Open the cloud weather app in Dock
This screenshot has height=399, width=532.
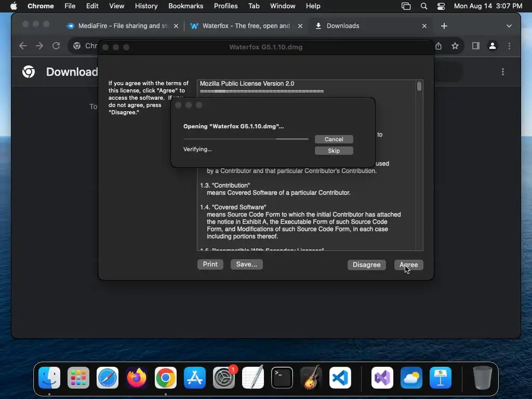(x=411, y=378)
